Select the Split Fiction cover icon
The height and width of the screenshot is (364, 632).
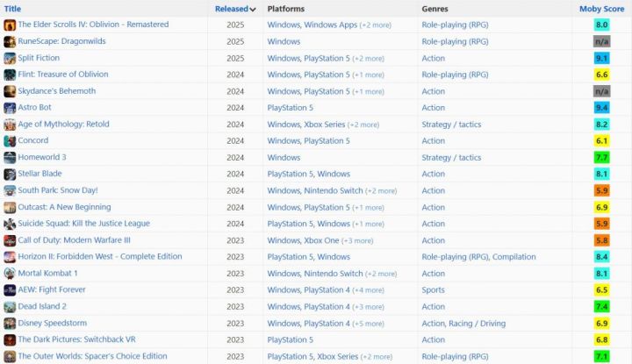(10, 59)
